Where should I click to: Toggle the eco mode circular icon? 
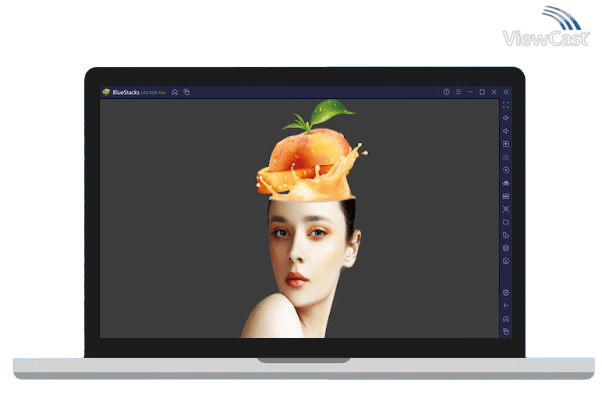(506, 261)
